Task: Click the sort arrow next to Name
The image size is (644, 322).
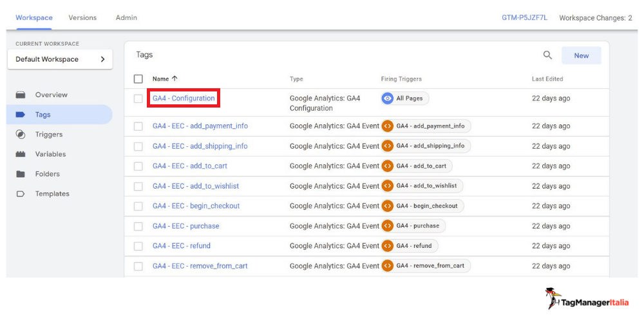Action: tap(175, 79)
